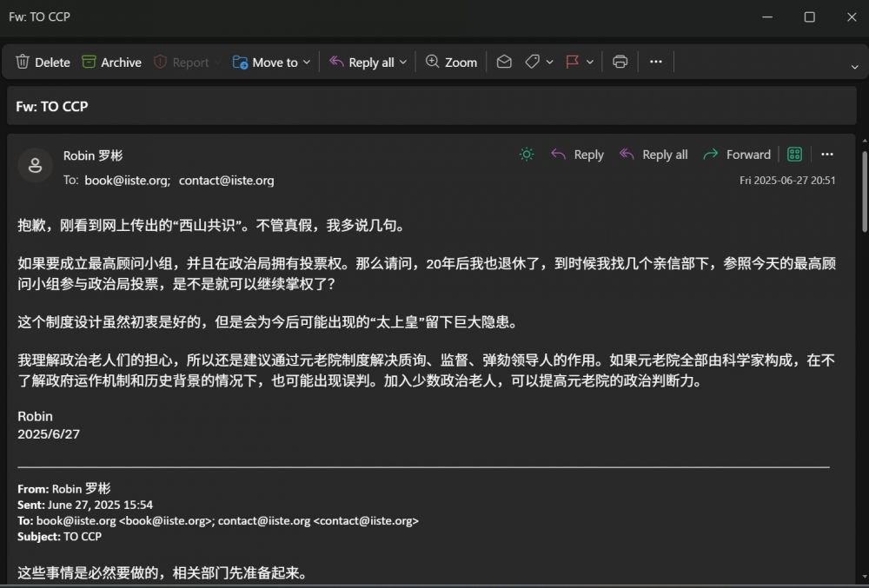Expand the ribbon with the far-right chevron
Screen dimensions: 869x588
854,67
